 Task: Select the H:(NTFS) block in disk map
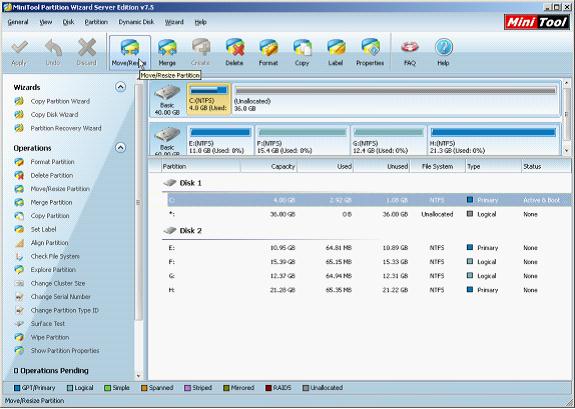pos(493,140)
